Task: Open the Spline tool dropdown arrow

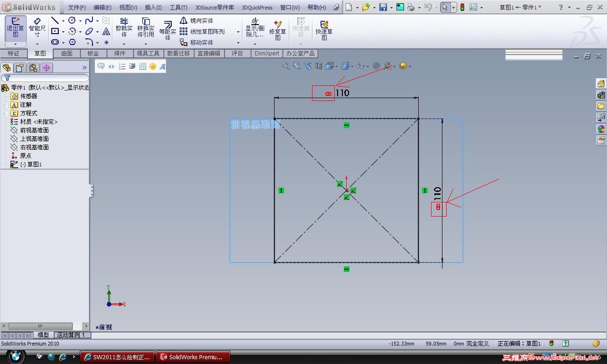Action: coord(97,21)
